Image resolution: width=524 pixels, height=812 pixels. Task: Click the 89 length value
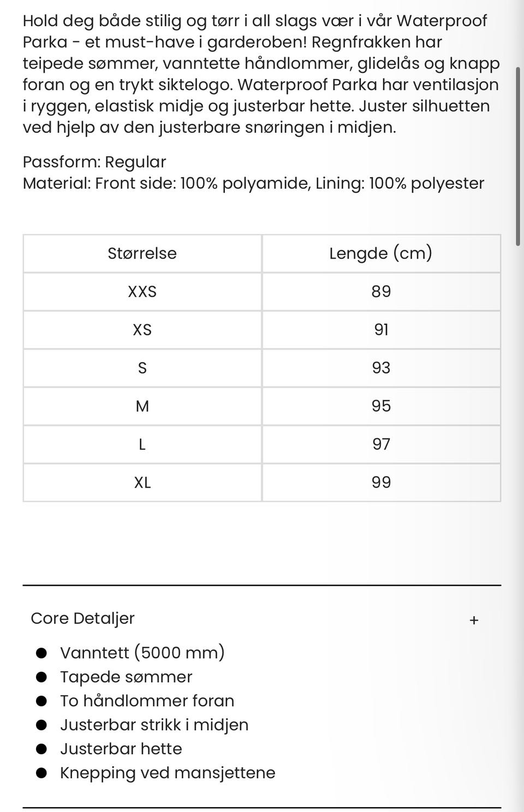coord(381,292)
